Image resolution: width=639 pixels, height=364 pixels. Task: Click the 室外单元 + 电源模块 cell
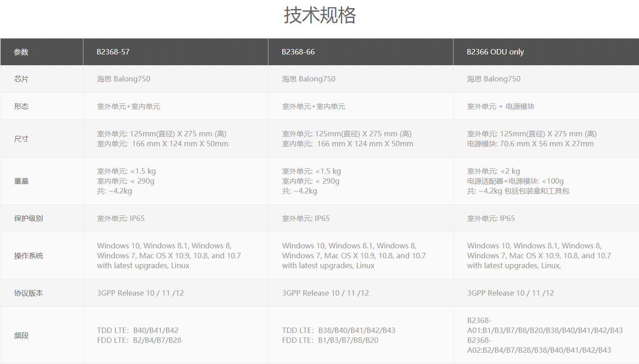click(x=501, y=107)
